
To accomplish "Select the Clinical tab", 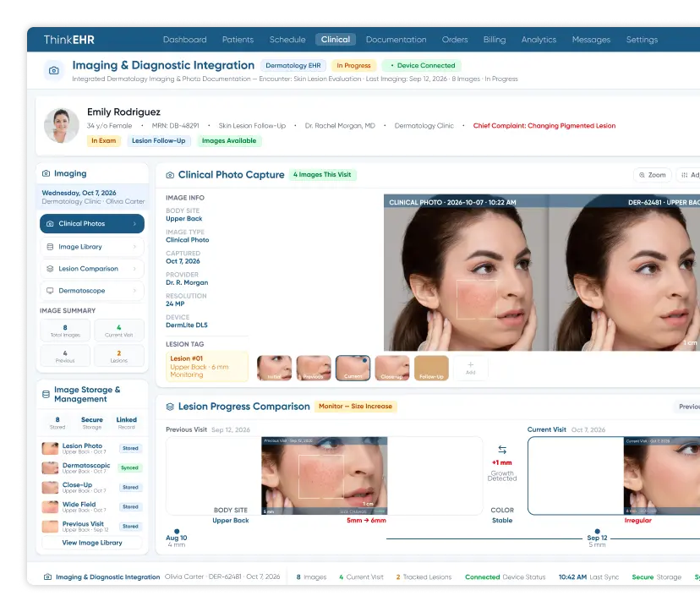I will pos(336,39).
